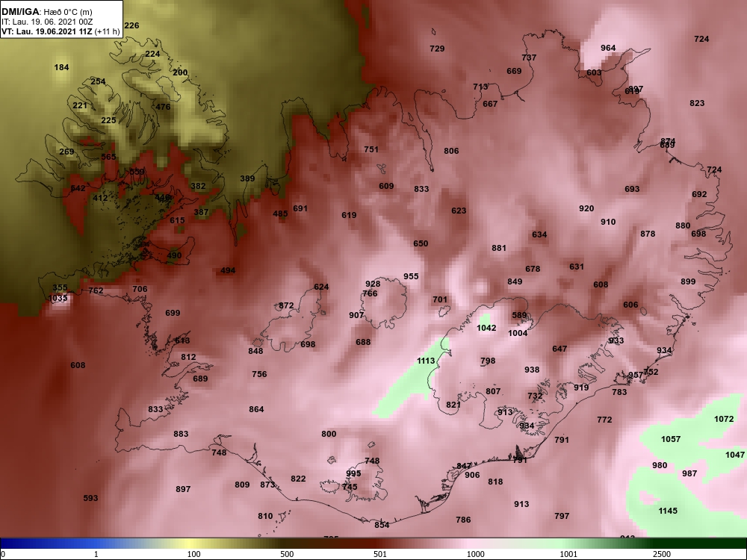Click the legend label '501' below the color scale
747x560 pixels.
(380, 554)
